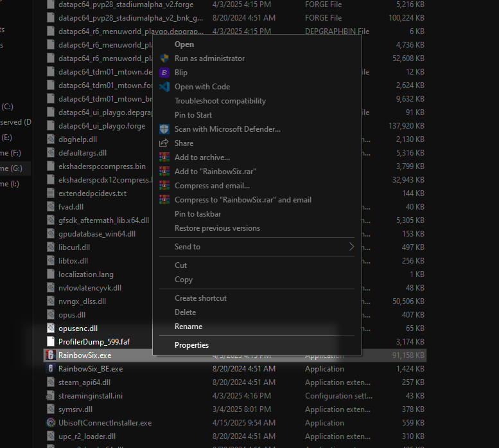
Task: Select the datapc64_pvp28_stadiumalpha_v2.forge file name
Action: click(x=126, y=4)
